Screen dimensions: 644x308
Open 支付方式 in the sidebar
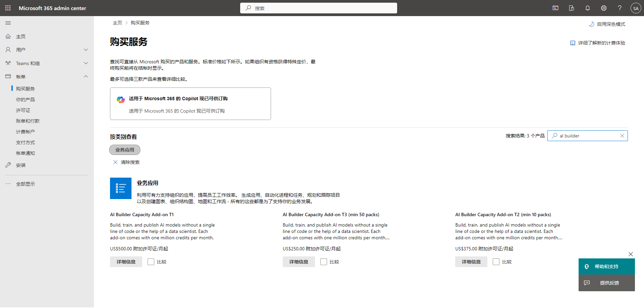click(x=25, y=142)
